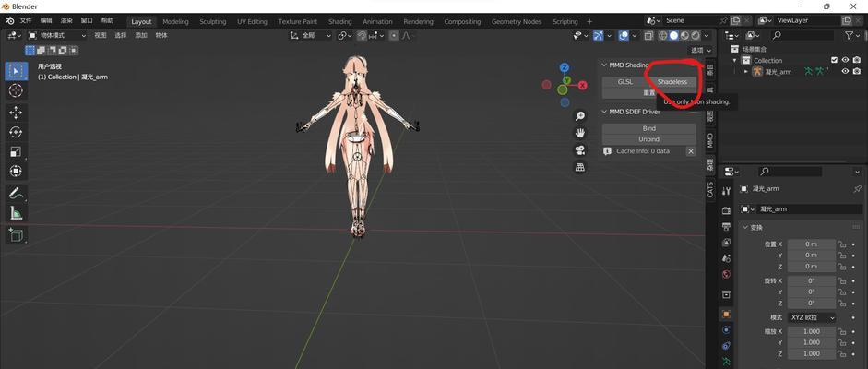Switch to the UV Editing workspace tab
Viewport: 868px width, 369px height.
point(252,21)
